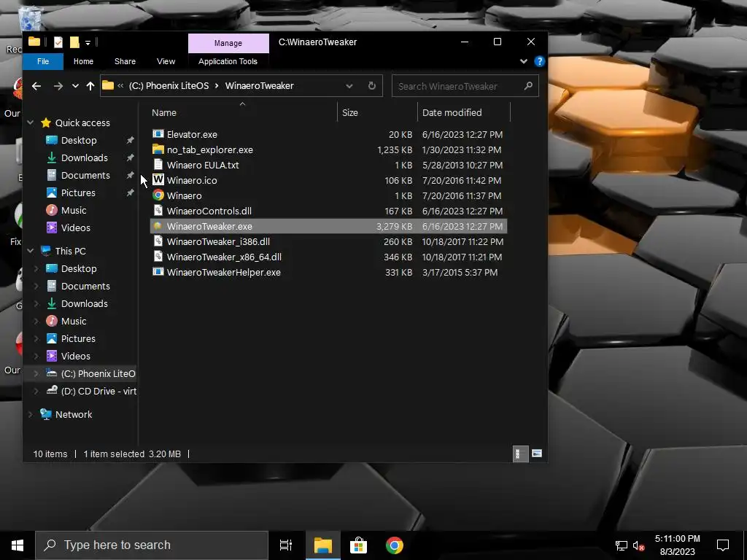Open Microsoft Store from the taskbar
This screenshot has width=747, height=560.
(358, 545)
